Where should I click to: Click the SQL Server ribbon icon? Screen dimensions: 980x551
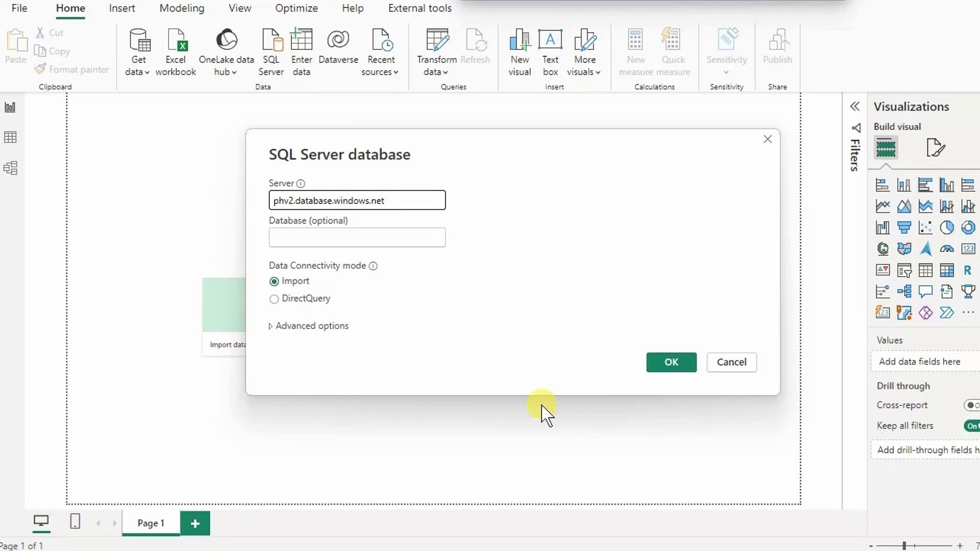(271, 52)
